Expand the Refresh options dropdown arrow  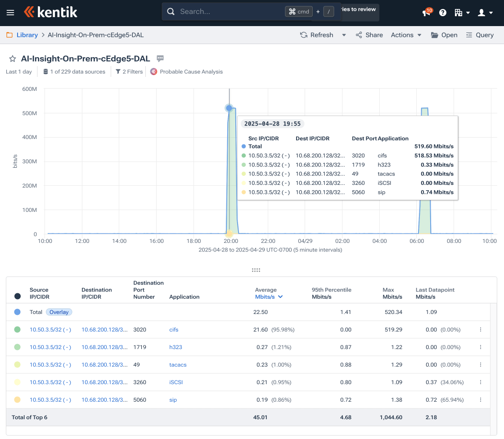pyautogui.click(x=344, y=35)
